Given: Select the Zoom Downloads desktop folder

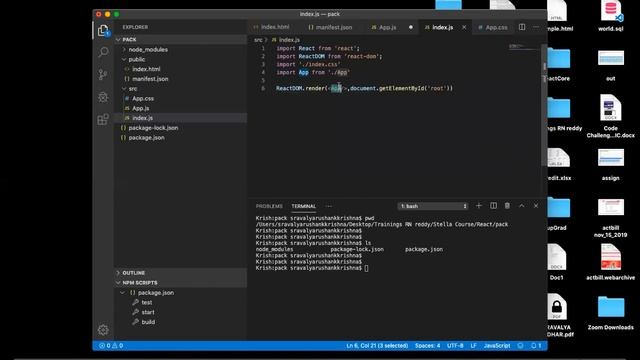Looking at the screenshot, I should point(611,313).
